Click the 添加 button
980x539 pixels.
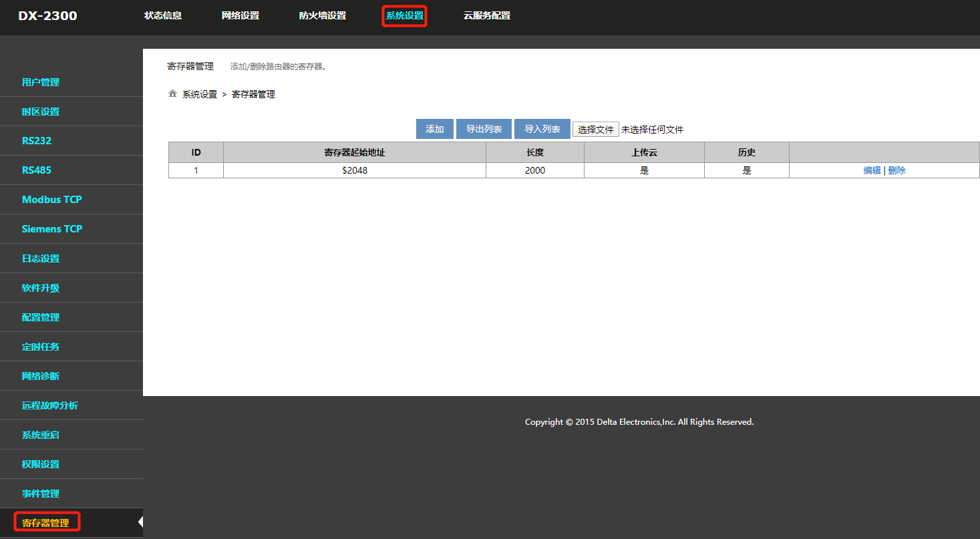point(435,129)
